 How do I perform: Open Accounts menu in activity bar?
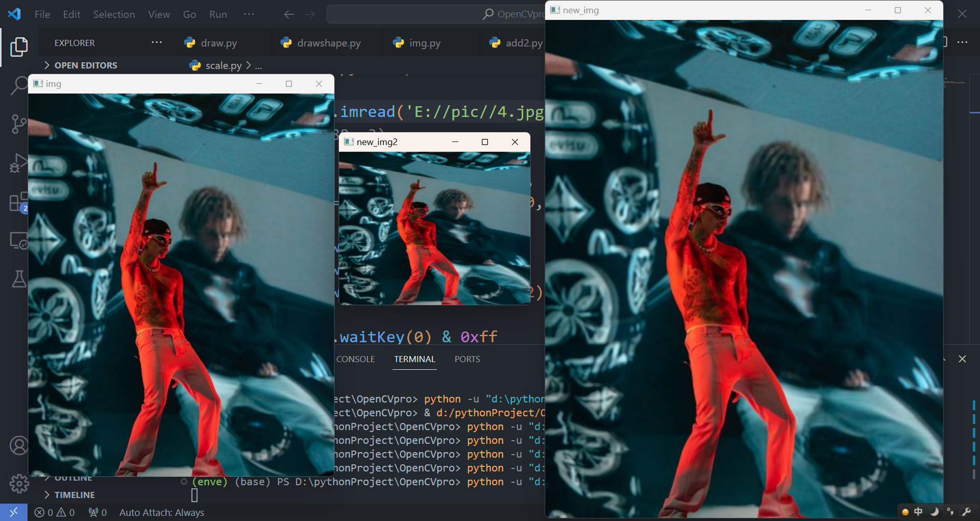19,445
